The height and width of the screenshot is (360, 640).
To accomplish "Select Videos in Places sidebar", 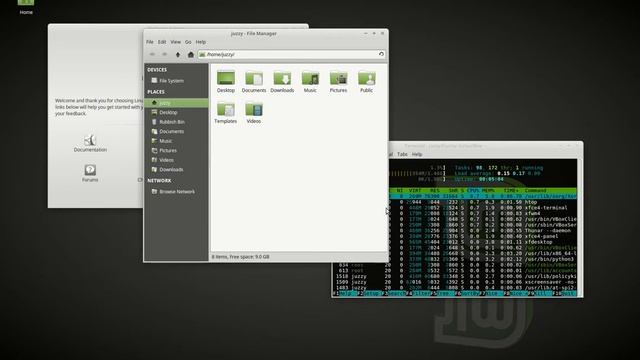I will (x=176, y=160).
